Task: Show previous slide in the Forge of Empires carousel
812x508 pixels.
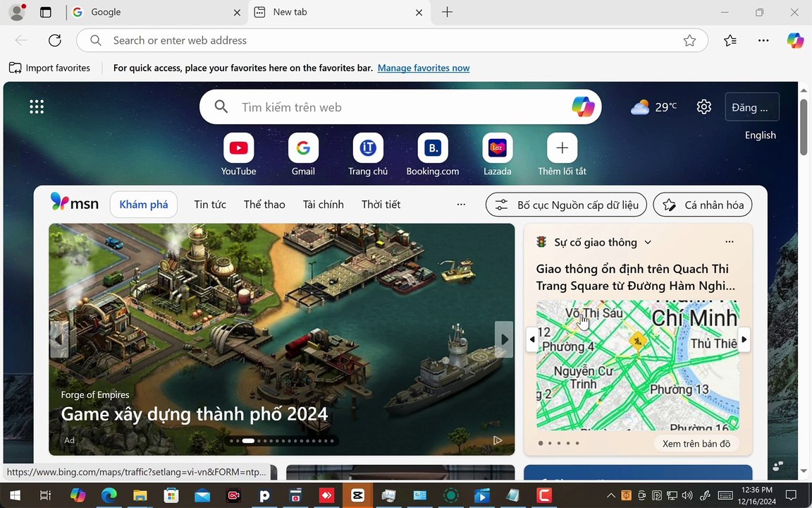Action: (59, 339)
